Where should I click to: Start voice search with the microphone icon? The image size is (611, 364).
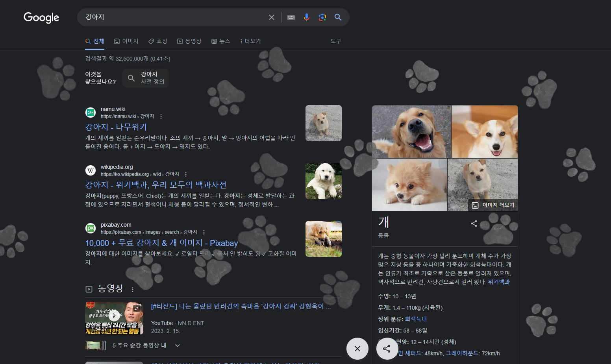pyautogui.click(x=307, y=17)
